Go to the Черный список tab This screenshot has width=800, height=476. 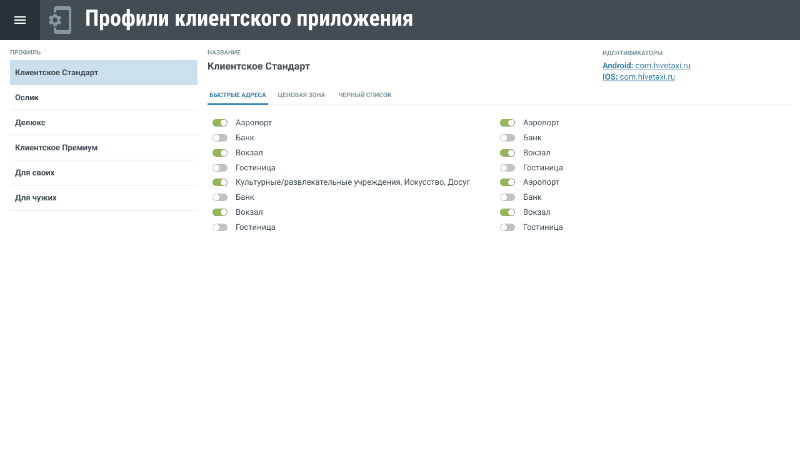point(365,95)
